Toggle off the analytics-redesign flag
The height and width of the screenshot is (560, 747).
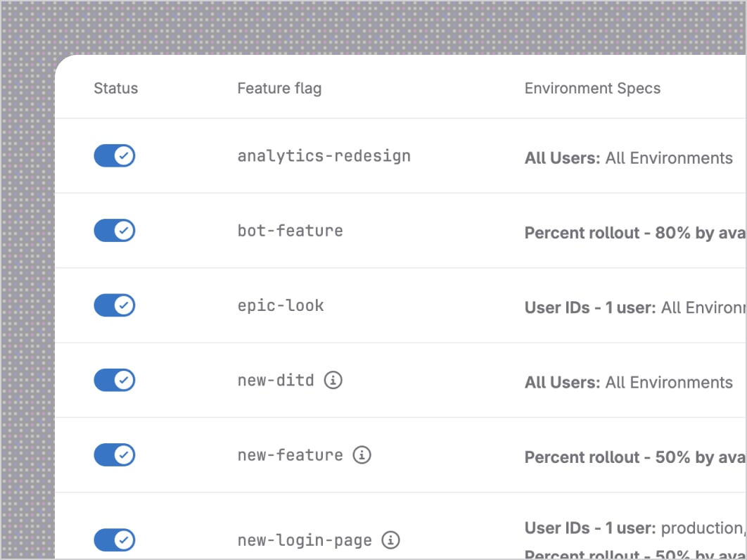click(115, 156)
